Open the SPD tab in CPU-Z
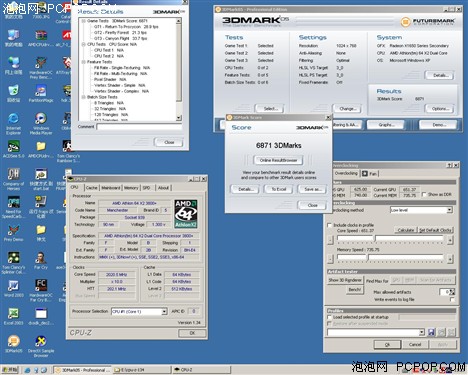Viewport: 468px width, 375px height. pos(146,188)
